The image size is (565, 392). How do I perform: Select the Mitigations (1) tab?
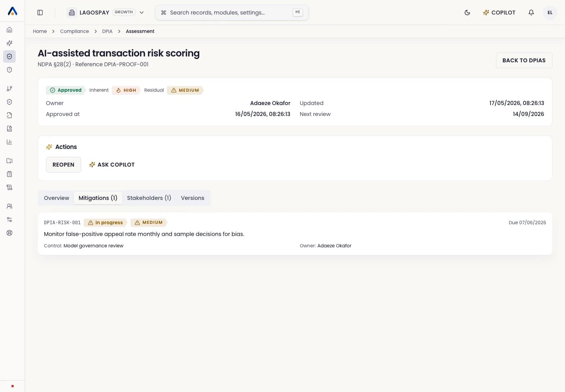(98, 198)
